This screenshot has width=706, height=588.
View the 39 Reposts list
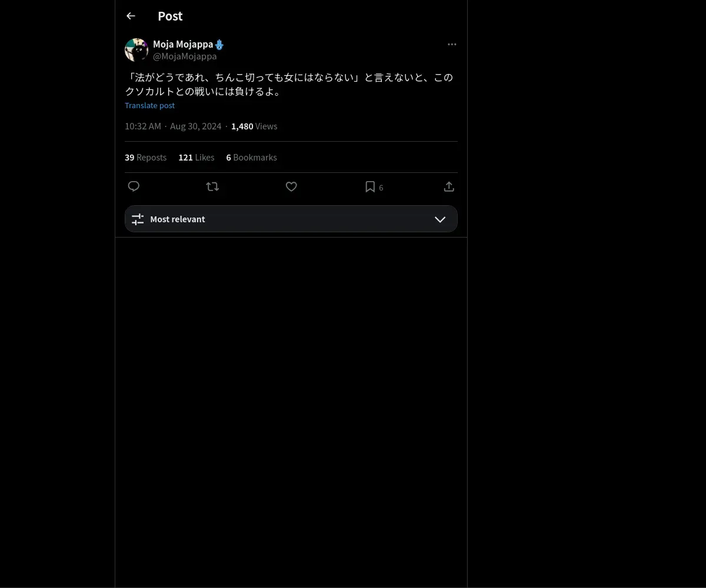[x=145, y=158]
